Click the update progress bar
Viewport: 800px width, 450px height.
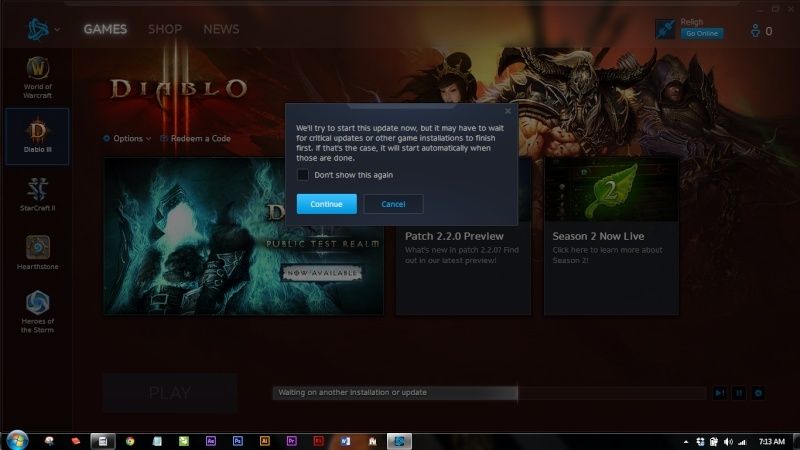[x=489, y=392]
